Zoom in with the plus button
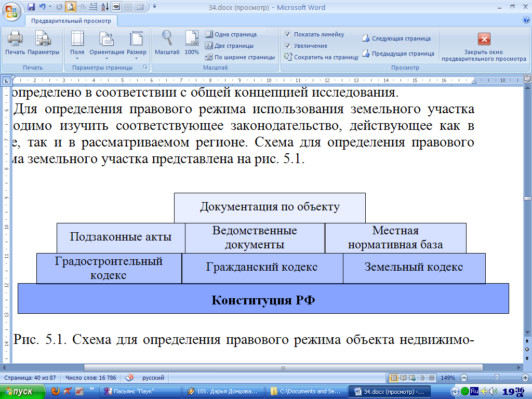This screenshot has width=532, height=399. coord(525,378)
